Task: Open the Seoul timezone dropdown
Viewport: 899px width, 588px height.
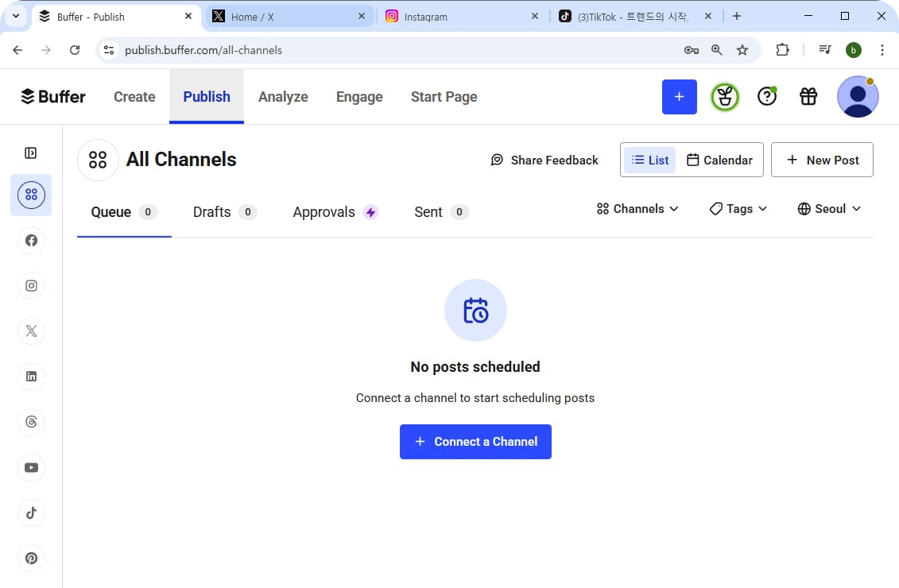Action: (x=829, y=209)
